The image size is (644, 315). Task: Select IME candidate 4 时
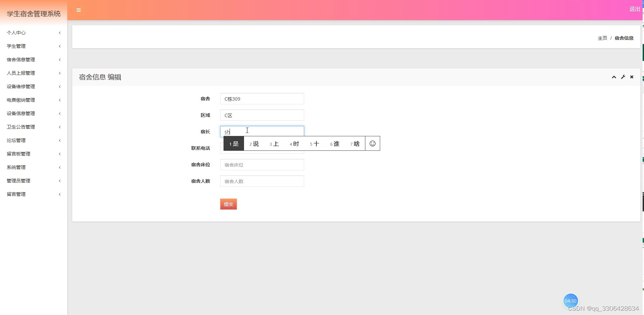pos(294,144)
